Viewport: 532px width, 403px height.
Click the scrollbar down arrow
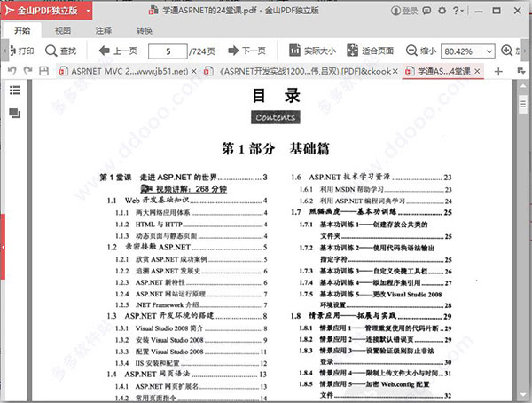click(x=523, y=395)
